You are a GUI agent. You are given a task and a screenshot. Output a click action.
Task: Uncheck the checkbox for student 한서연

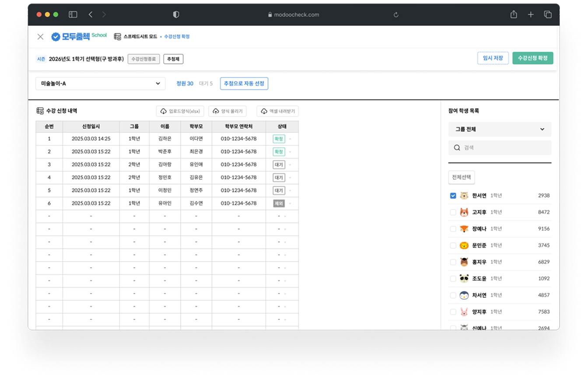coord(453,196)
